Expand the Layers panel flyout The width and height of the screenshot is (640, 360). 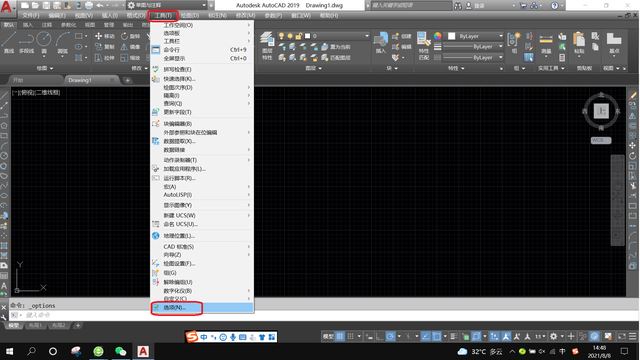click(x=313, y=68)
